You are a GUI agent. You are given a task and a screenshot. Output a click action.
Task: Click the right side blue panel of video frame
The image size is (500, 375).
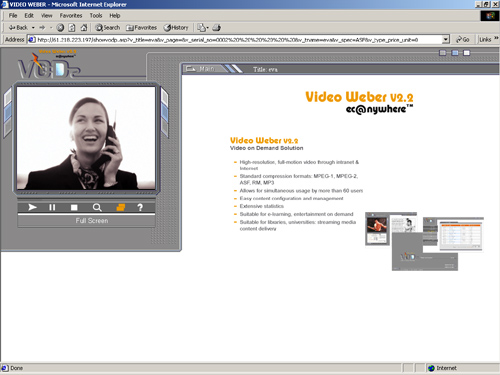[x=164, y=112]
